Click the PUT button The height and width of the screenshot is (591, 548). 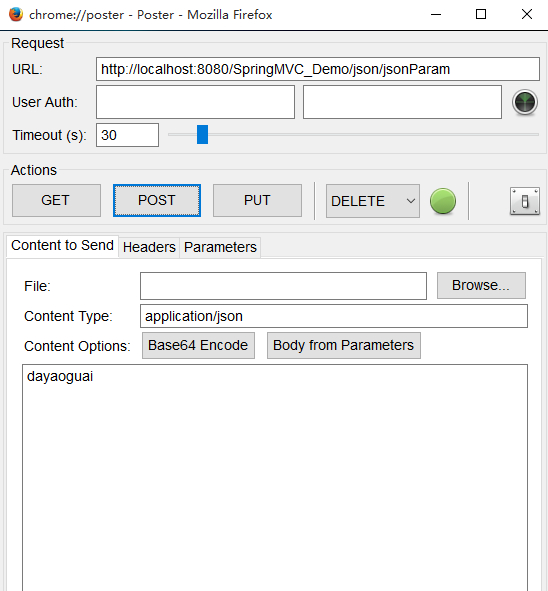point(257,200)
